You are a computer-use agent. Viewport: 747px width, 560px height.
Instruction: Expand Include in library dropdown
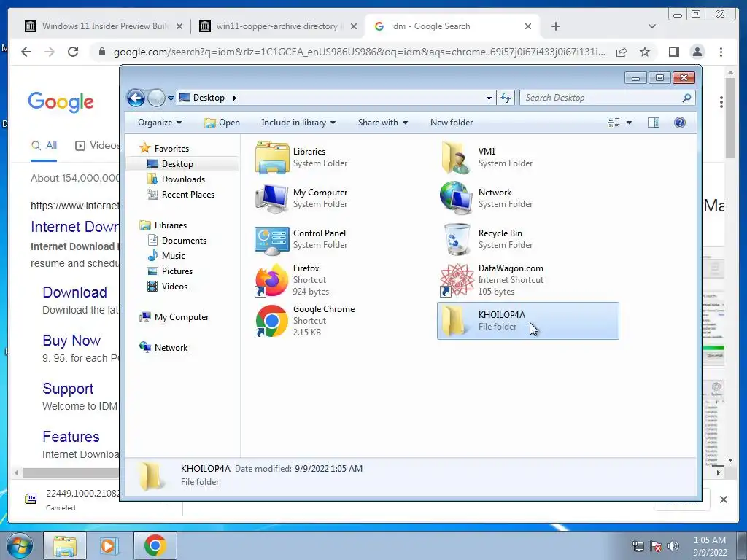point(298,122)
